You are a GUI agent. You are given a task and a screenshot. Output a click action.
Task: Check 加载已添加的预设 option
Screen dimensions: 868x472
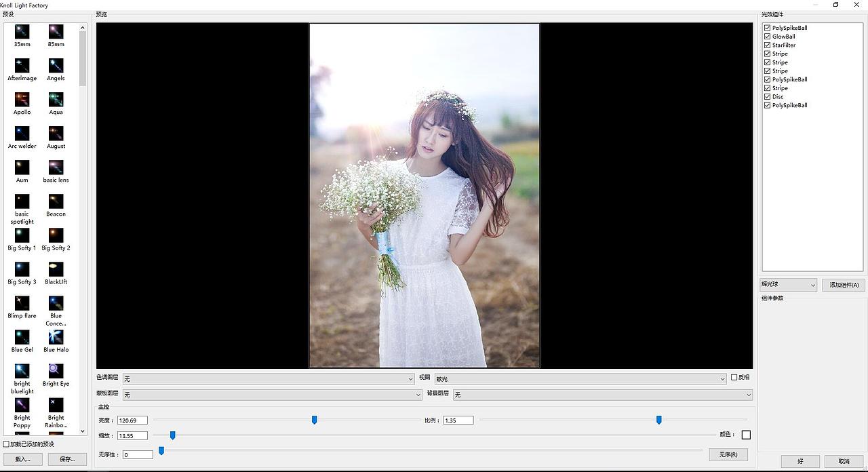coord(6,444)
